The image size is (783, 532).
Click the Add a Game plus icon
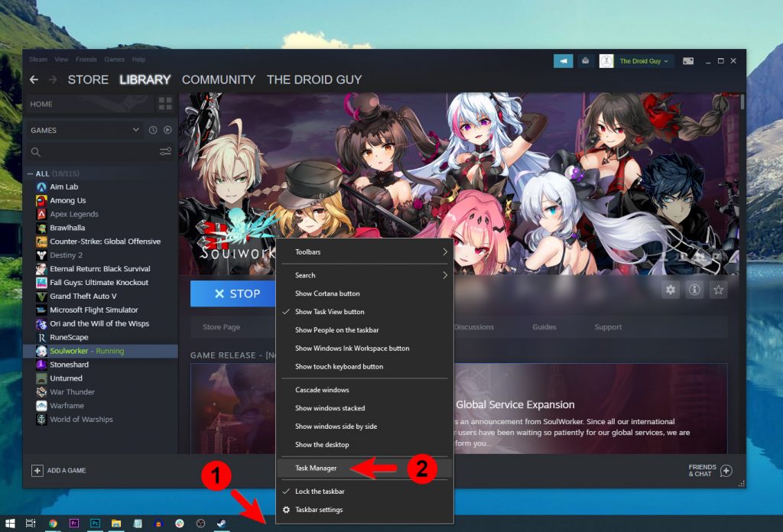point(37,471)
